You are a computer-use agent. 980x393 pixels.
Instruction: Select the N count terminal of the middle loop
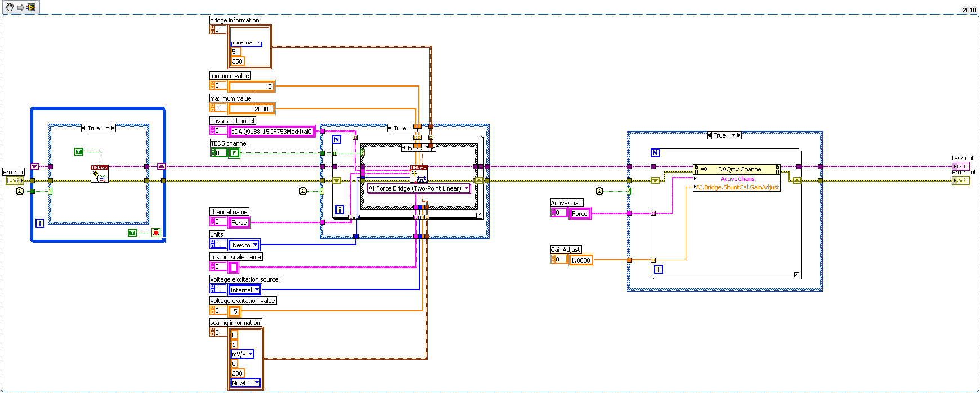[337, 139]
